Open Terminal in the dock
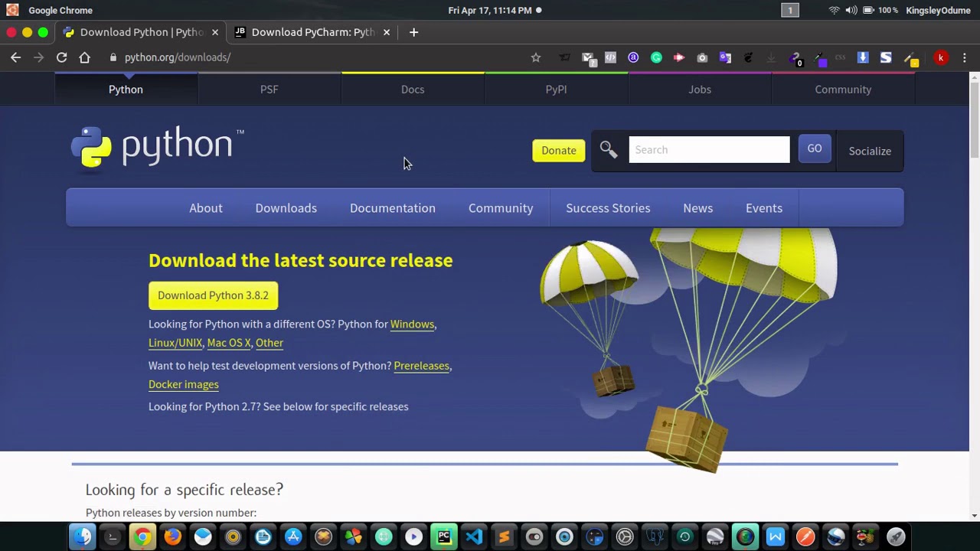This screenshot has height=551, width=980. pyautogui.click(x=112, y=536)
